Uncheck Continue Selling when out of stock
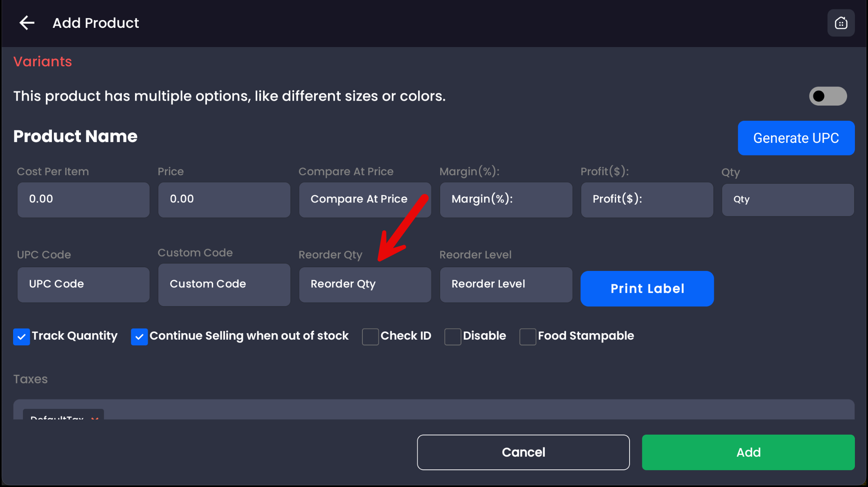This screenshot has height=487, width=868. 139,337
